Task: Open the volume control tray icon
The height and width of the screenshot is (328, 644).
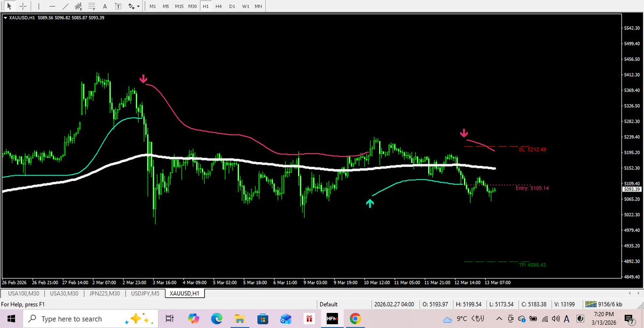Action: (x=556, y=319)
